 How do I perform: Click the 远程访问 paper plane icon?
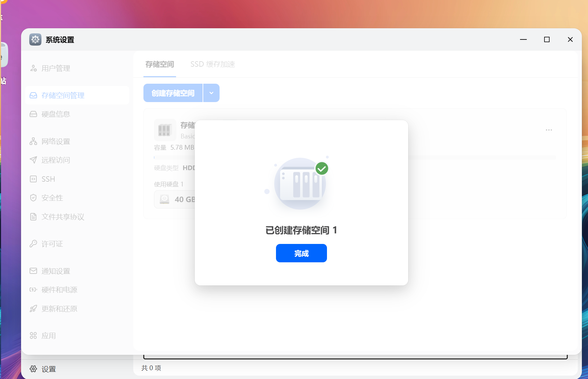click(33, 160)
